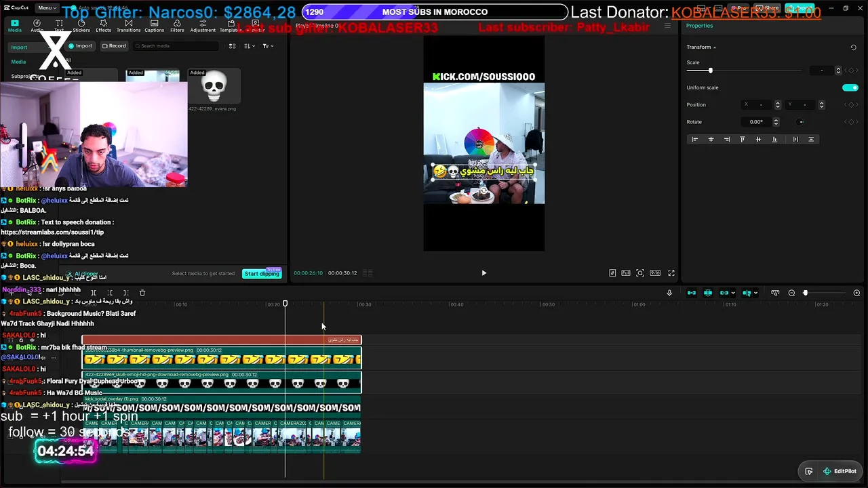Open the media sort dropdown
This screenshot has height=488, width=868.
click(x=250, y=46)
